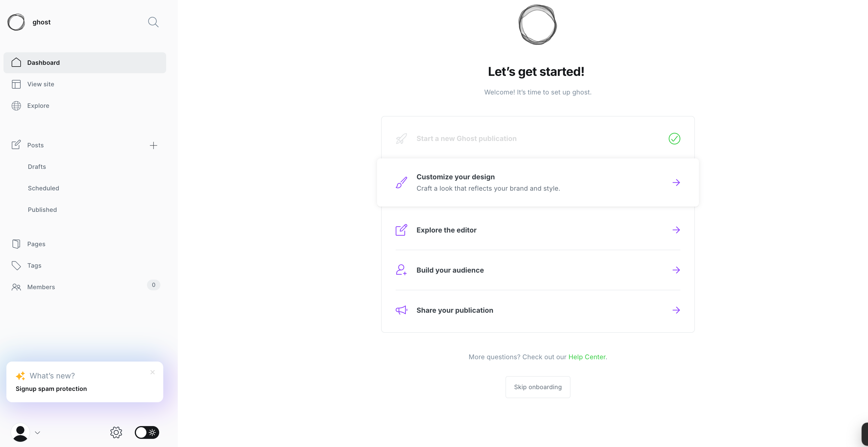This screenshot has width=868, height=447.
Task: Click the Tags label icon
Action: coord(16,266)
